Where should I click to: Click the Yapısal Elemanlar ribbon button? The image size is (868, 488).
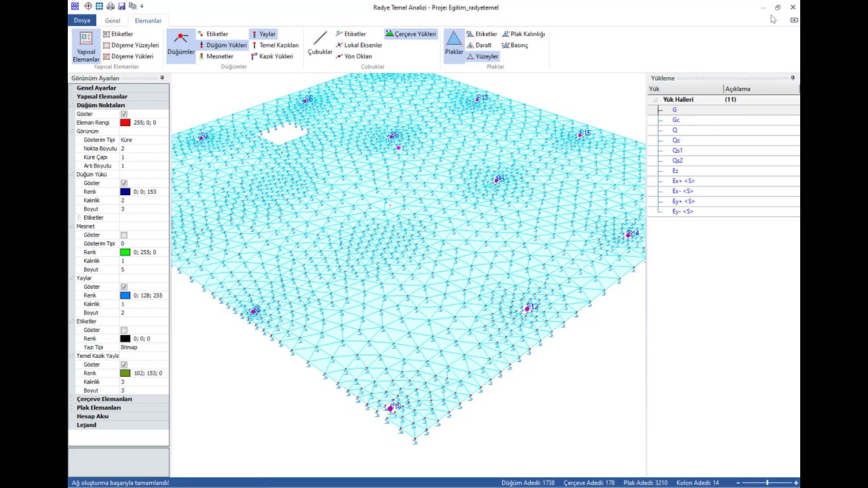pyautogui.click(x=86, y=46)
